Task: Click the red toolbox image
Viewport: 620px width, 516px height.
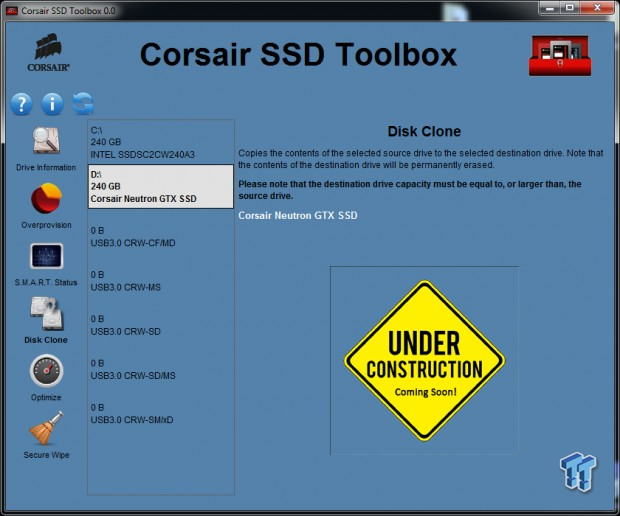Action: click(x=560, y=55)
